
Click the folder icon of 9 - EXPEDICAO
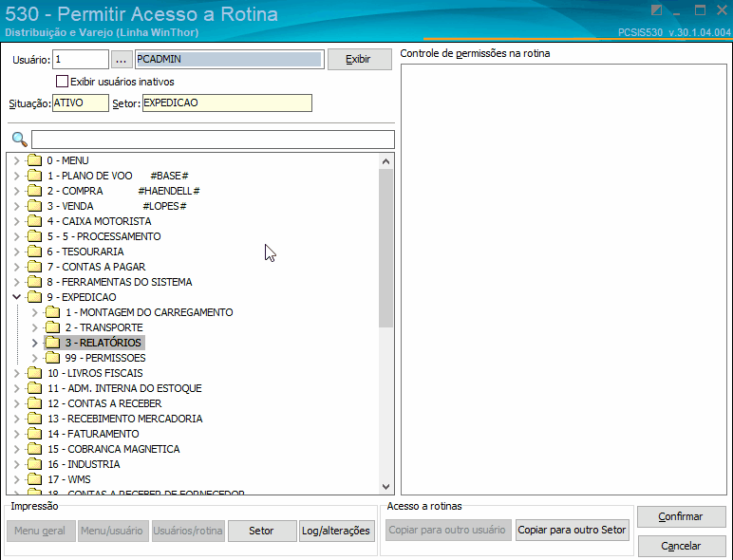pyautogui.click(x=34, y=297)
